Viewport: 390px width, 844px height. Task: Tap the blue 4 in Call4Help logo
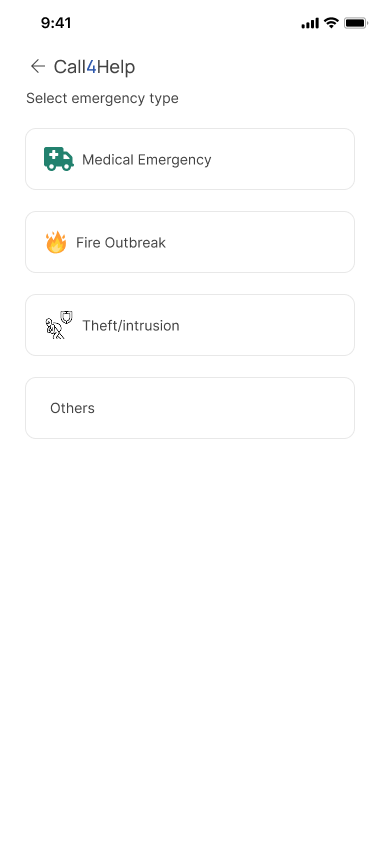coord(91,67)
